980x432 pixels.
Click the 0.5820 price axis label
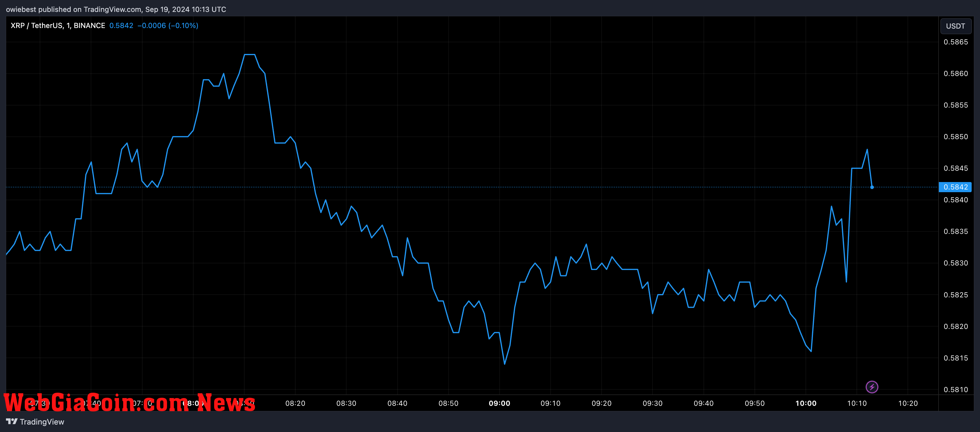(956, 326)
